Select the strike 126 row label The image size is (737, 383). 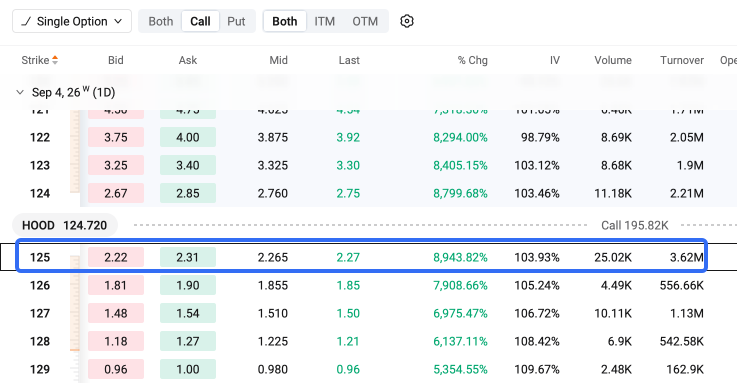coord(40,285)
